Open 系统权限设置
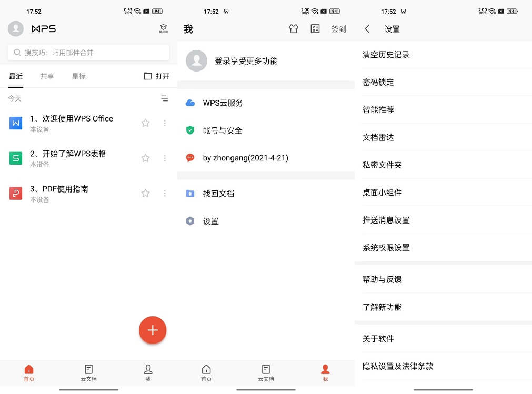 (x=444, y=248)
